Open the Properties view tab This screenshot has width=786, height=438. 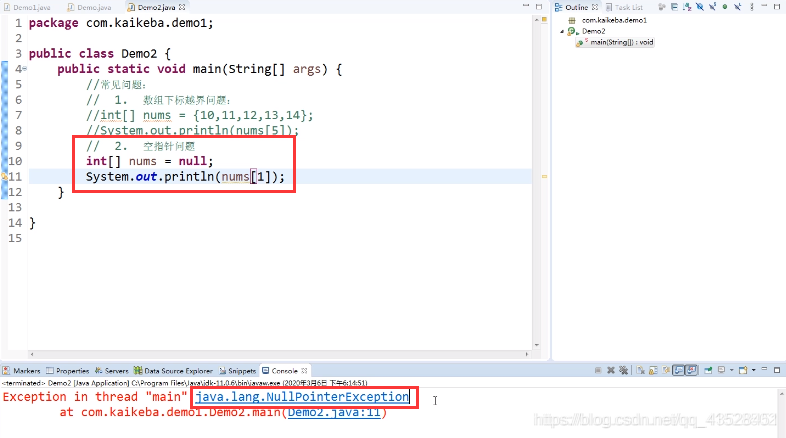pyautogui.click(x=68, y=371)
